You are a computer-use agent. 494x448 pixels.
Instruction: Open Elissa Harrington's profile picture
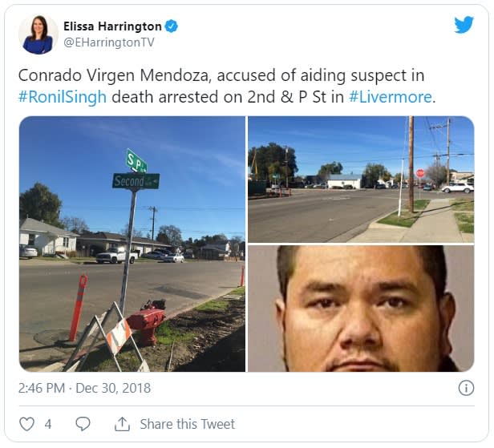coord(38,34)
